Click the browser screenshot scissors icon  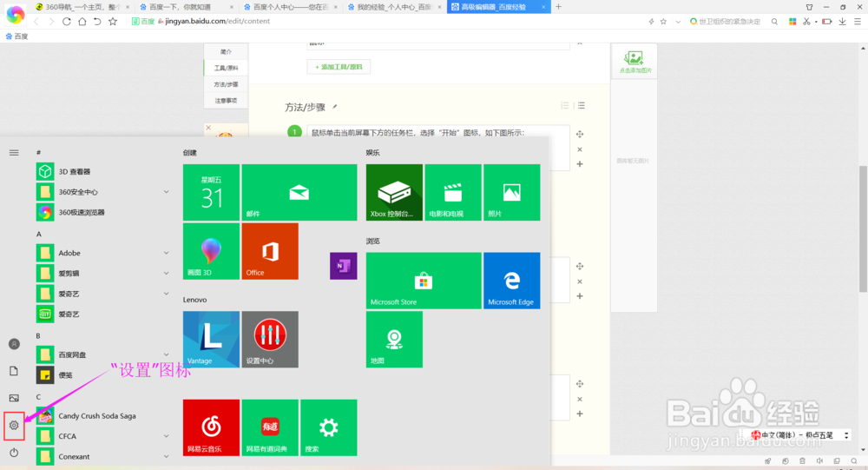806,22
